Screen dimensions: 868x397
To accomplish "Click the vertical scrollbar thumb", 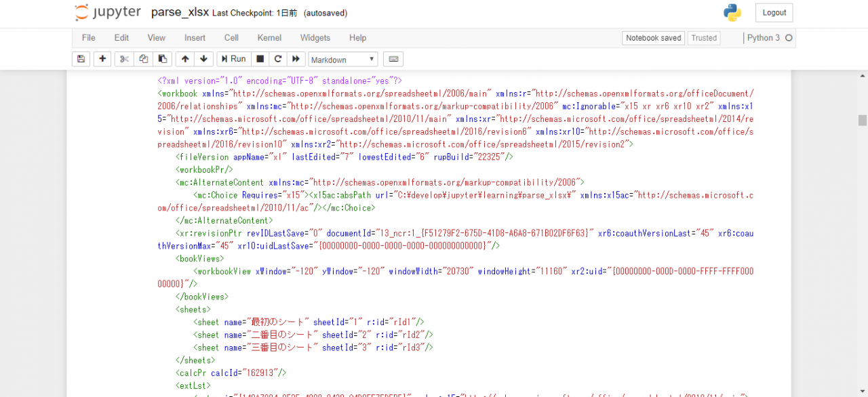I will click(863, 120).
